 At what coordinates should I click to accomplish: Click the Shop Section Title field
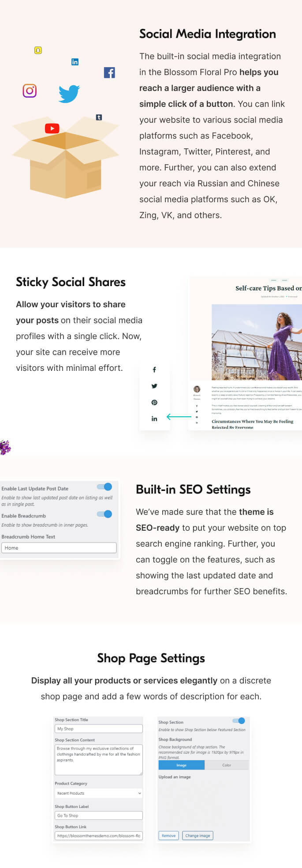99,728
